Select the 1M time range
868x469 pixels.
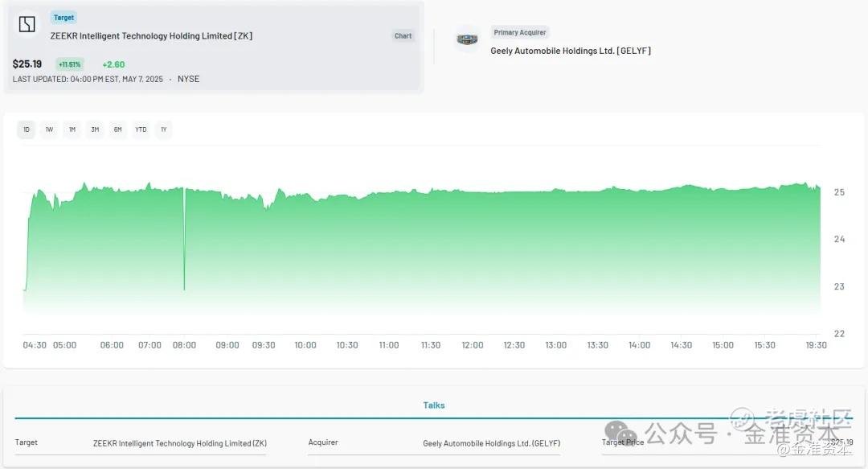72,130
